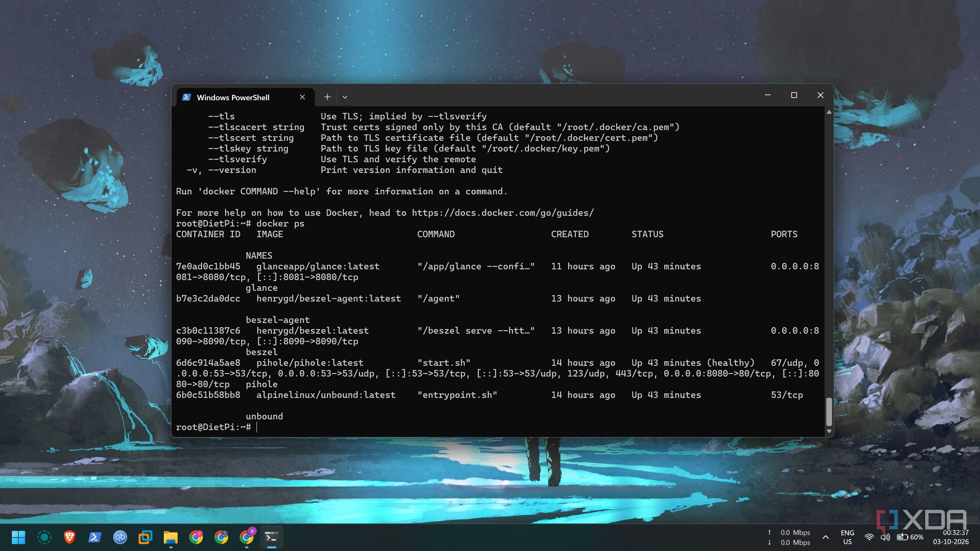980x551 pixels.
Task: Open Chrome with the pink S badge
Action: click(x=196, y=537)
